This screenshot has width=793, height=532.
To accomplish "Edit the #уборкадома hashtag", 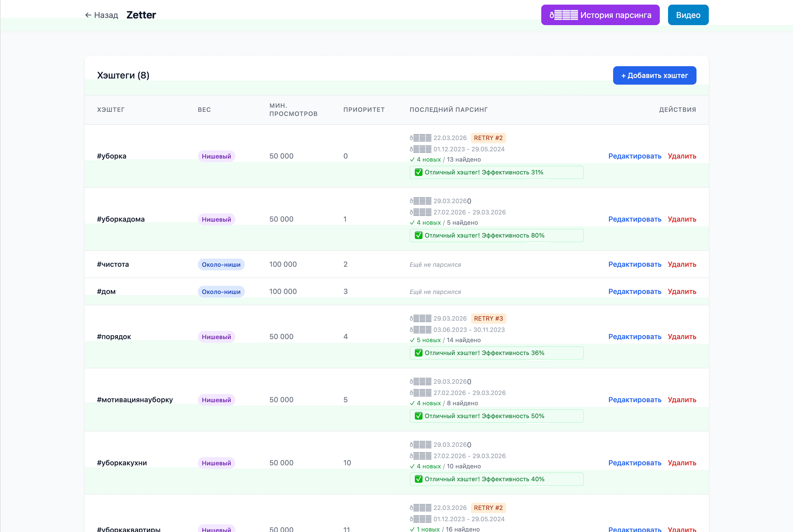I will tap(634, 219).
